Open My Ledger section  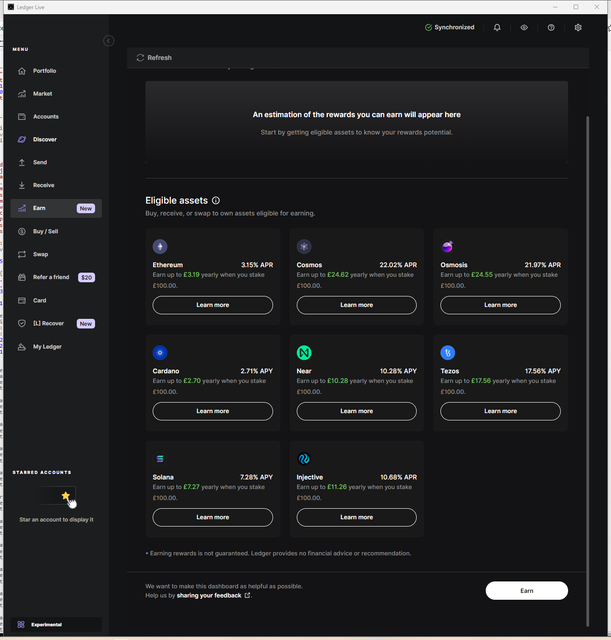(x=56, y=347)
